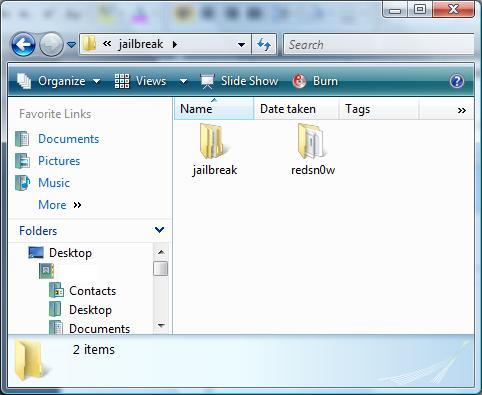
Task: Open Documents in Favorite Links
Action: (68, 139)
